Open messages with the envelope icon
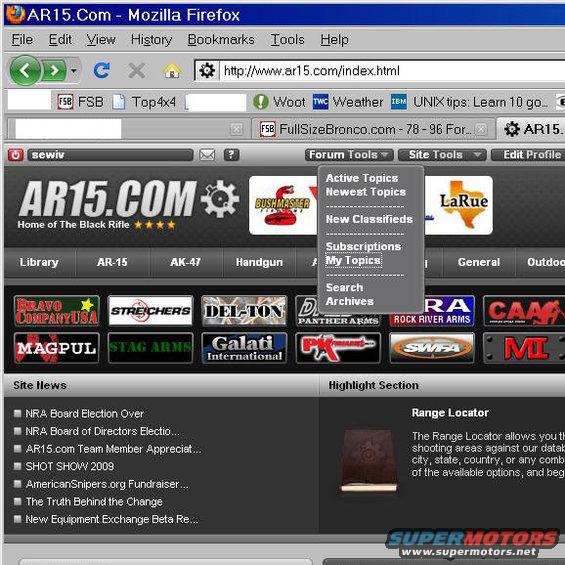This screenshot has height=565, width=565. [207, 155]
